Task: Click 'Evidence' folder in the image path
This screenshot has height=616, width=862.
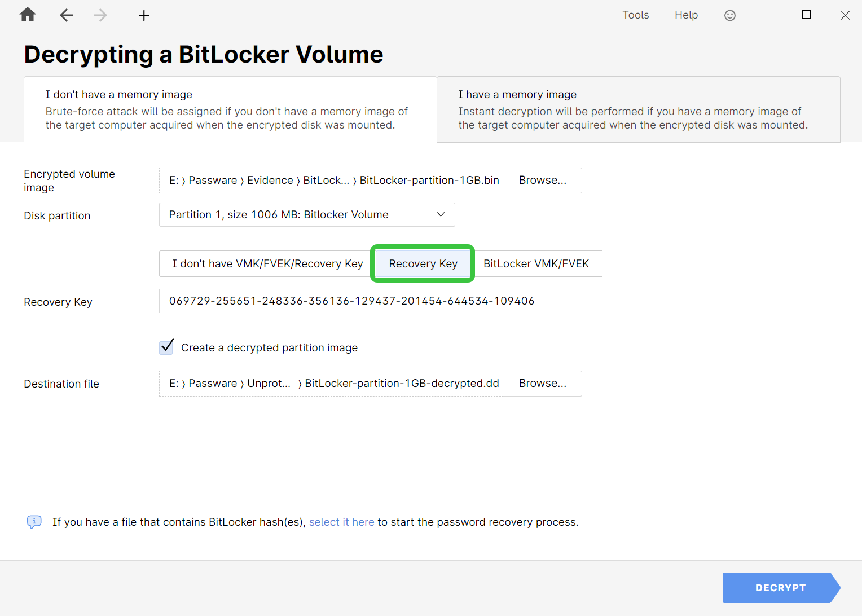Action: point(270,181)
